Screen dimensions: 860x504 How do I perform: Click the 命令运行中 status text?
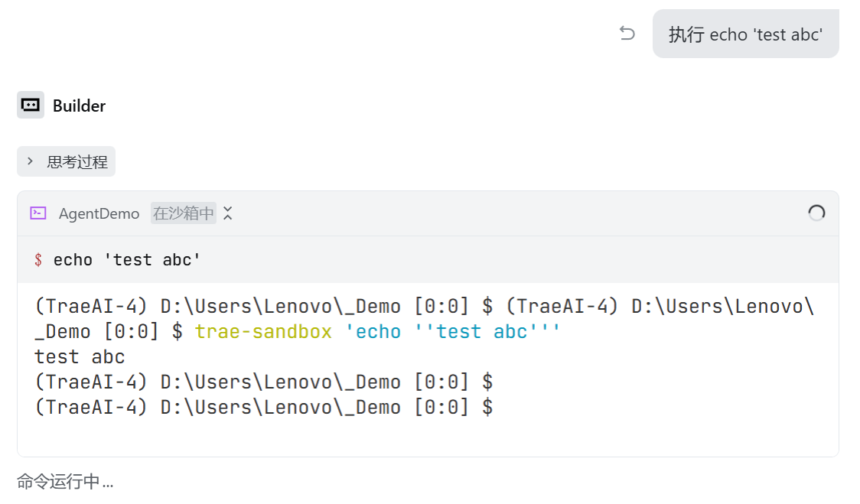pos(65,482)
